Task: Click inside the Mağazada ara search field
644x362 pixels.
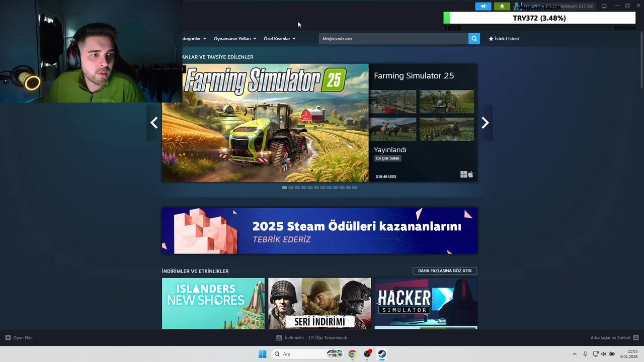Action: point(393,39)
